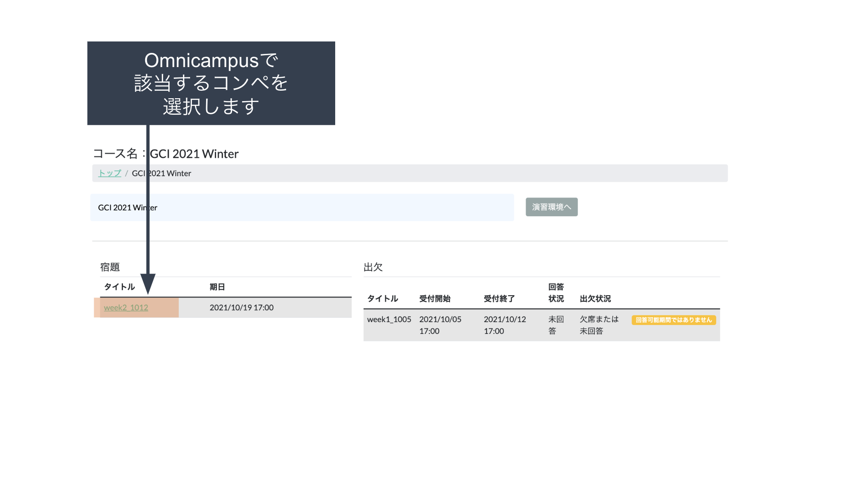The height and width of the screenshot is (478, 868).
Task: Click the コース名：GCI 2021 Winter heading
Action: [x=165, y=154]
